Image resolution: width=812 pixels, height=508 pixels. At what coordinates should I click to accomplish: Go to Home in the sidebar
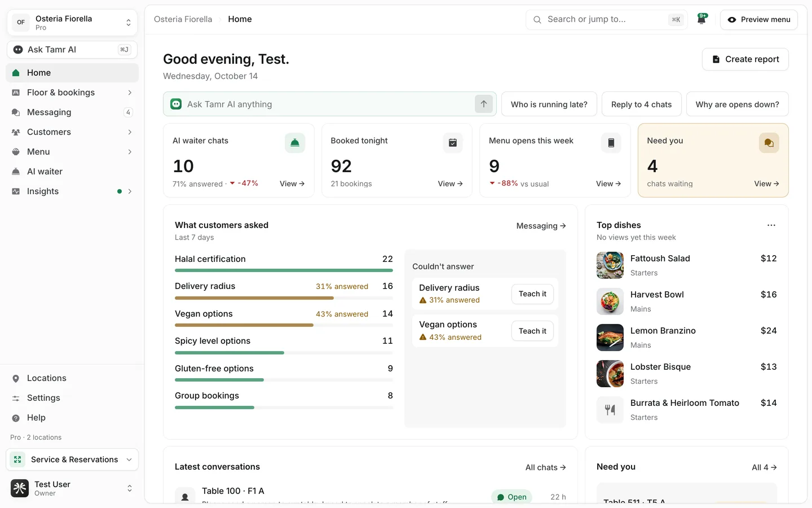point(72,73)
